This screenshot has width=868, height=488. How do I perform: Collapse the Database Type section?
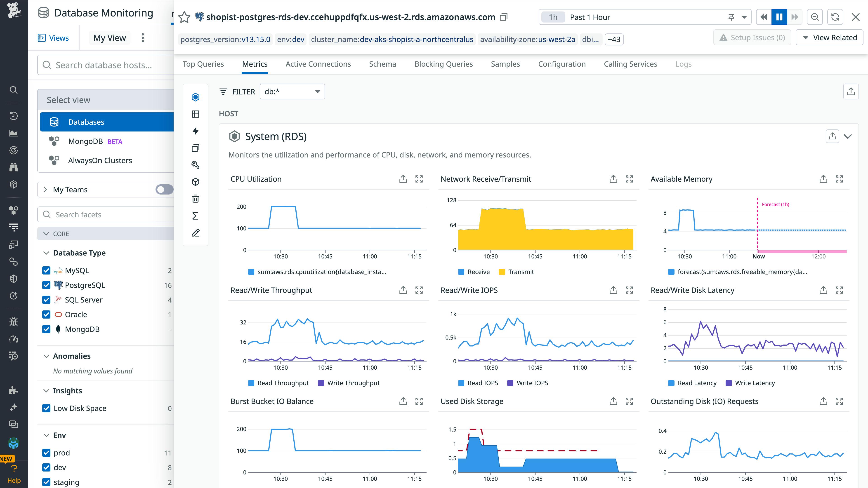pos(46,253)
